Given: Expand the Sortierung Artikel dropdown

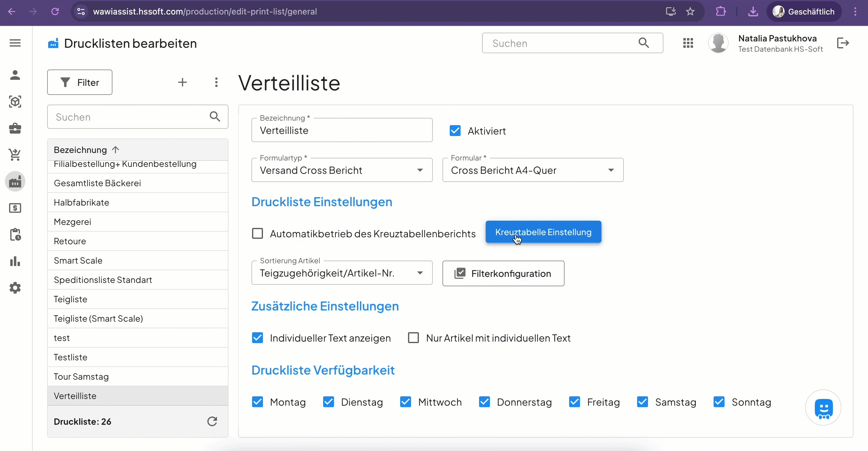Looking at the screenshot, I should click(x=342, y=273).
